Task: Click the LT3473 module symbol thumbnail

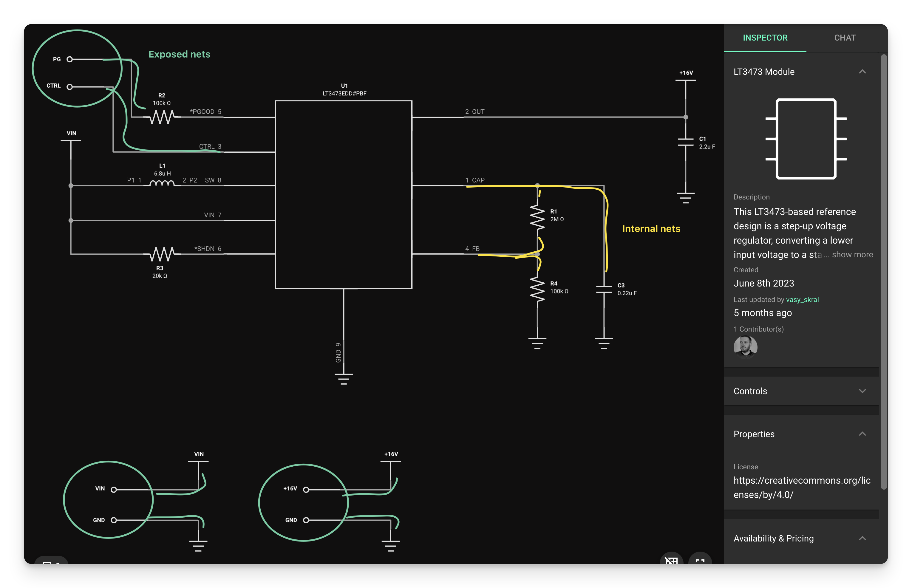Action: tap(806, 139)
